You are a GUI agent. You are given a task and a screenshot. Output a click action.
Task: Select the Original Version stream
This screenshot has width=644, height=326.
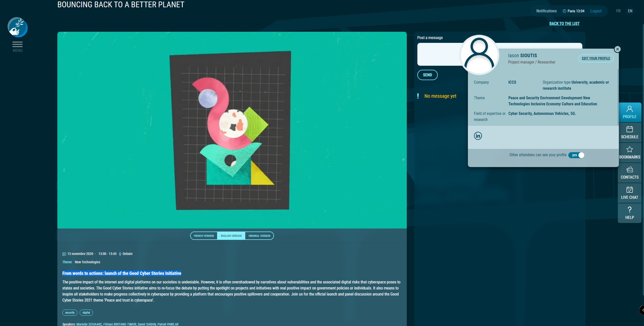[x=259, y=236]
